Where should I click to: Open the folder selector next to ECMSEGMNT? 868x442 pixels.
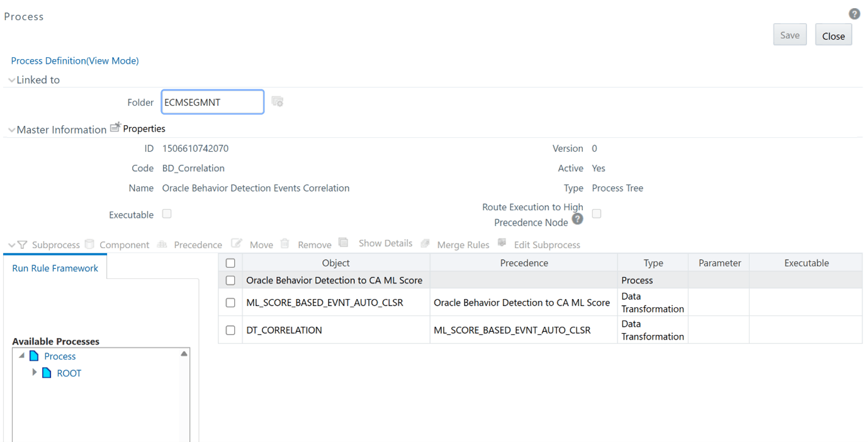pyautogui.click(x=277, y=101)
